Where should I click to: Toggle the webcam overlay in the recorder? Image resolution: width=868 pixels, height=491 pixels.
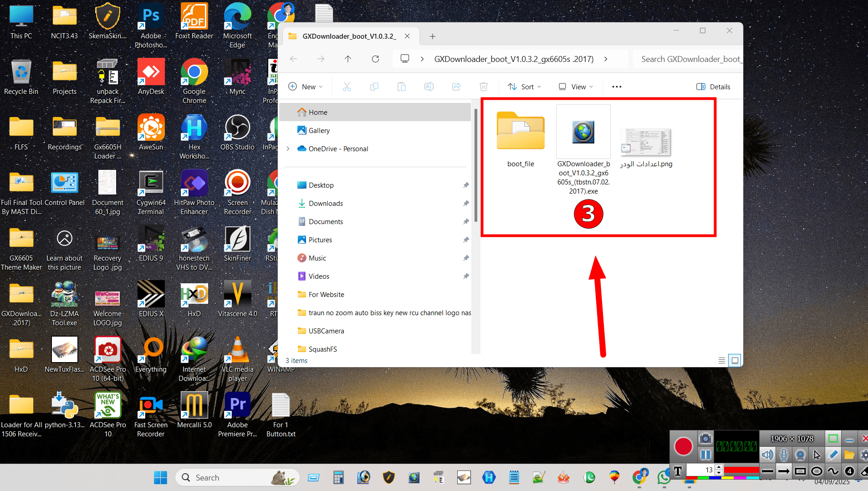tap(801, 455)
